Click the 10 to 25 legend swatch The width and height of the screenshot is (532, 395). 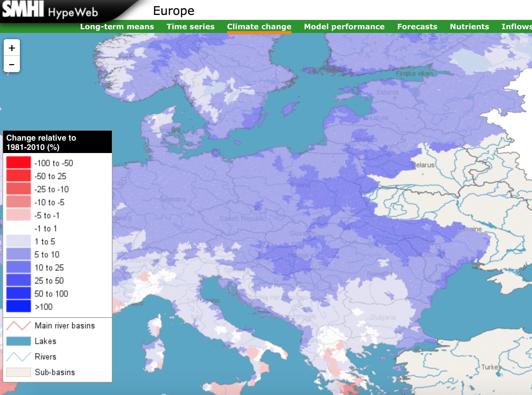tap(19, 267)
